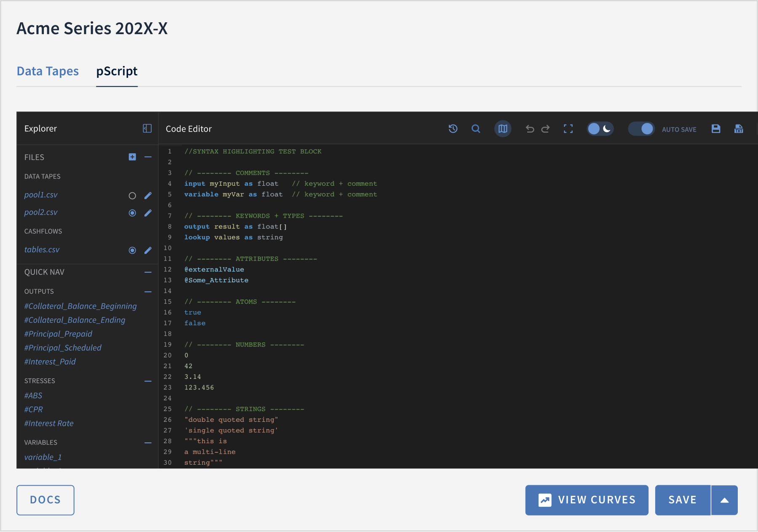Open pool2.csv file
Image resolution: width=758 pixels, height=532 pixels.
41,212
